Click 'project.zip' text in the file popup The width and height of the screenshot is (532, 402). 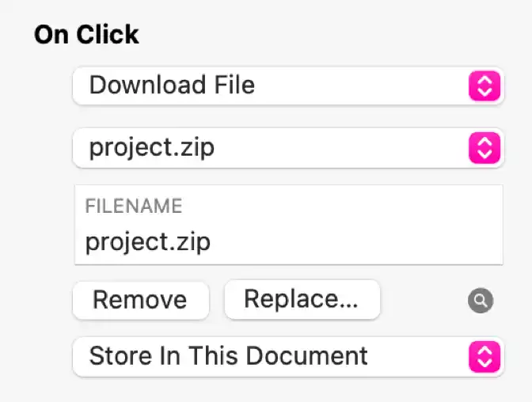pyautogui.click(x=151, y=147)
